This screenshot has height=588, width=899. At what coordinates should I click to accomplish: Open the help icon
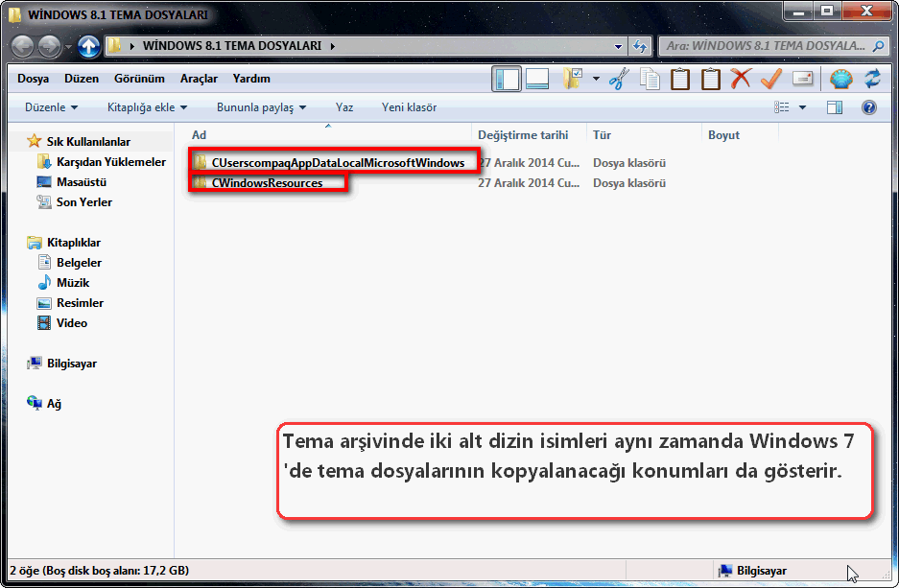tap(869, 107)
